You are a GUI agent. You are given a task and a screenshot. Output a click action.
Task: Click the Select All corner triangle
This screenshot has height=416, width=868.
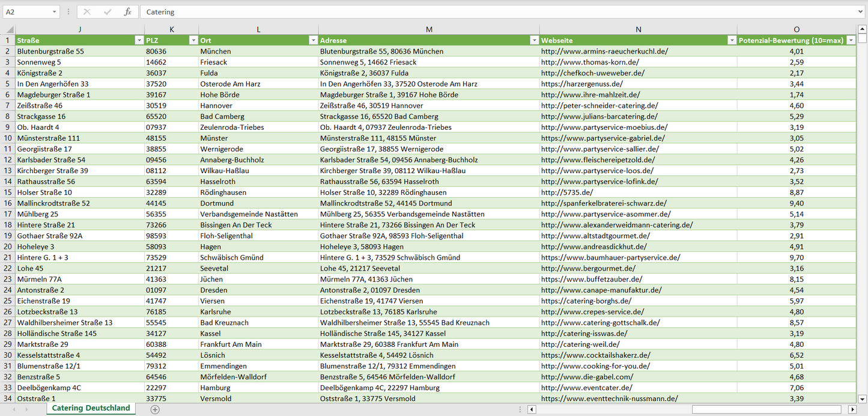click(x=8, y=29)
